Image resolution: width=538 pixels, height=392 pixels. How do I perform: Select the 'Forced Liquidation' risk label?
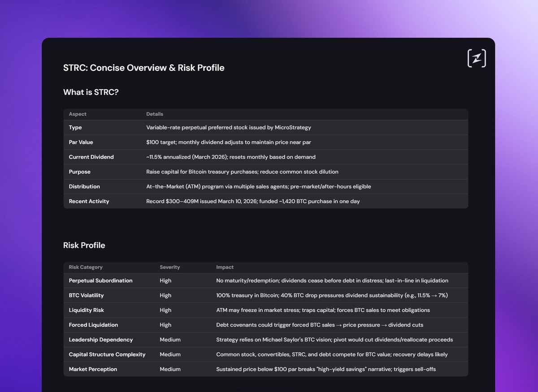tap(93, 325)
